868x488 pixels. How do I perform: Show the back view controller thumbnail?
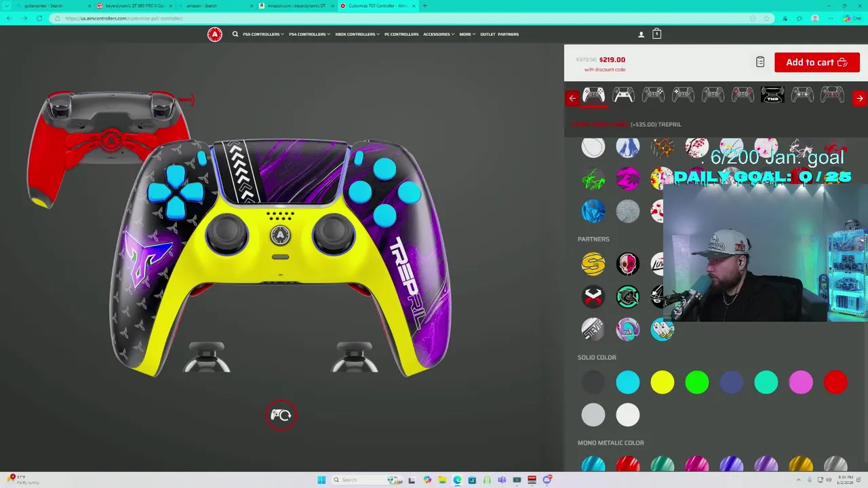click(x=109, y=148)
